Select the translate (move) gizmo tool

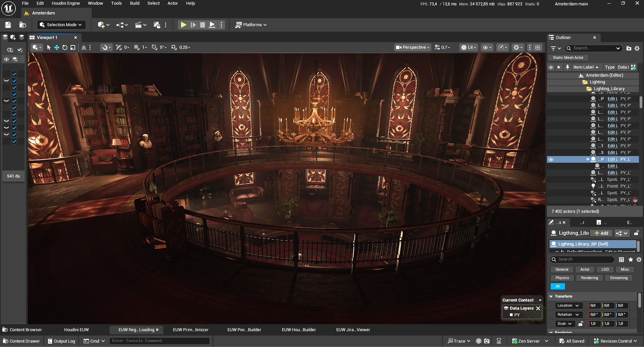[57, 47]
